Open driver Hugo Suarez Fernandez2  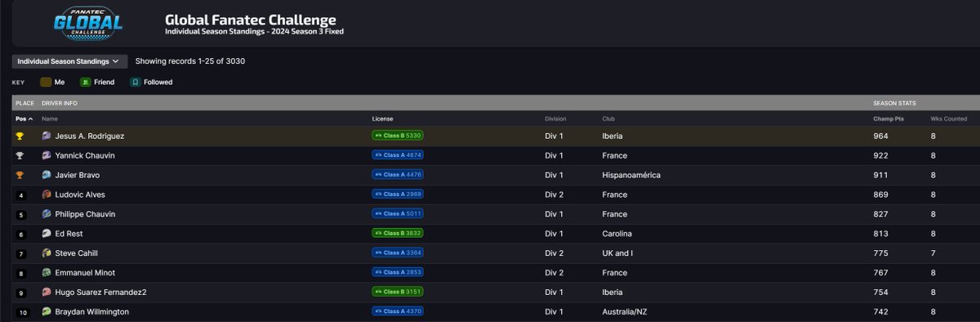point(100,293)
